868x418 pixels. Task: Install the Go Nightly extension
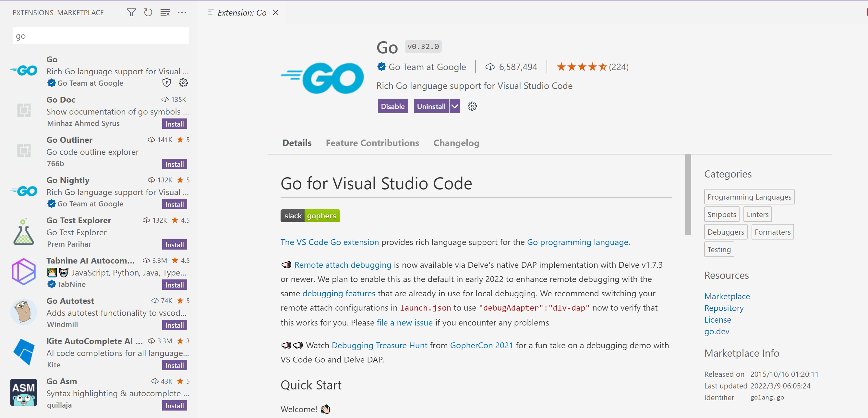174,204
